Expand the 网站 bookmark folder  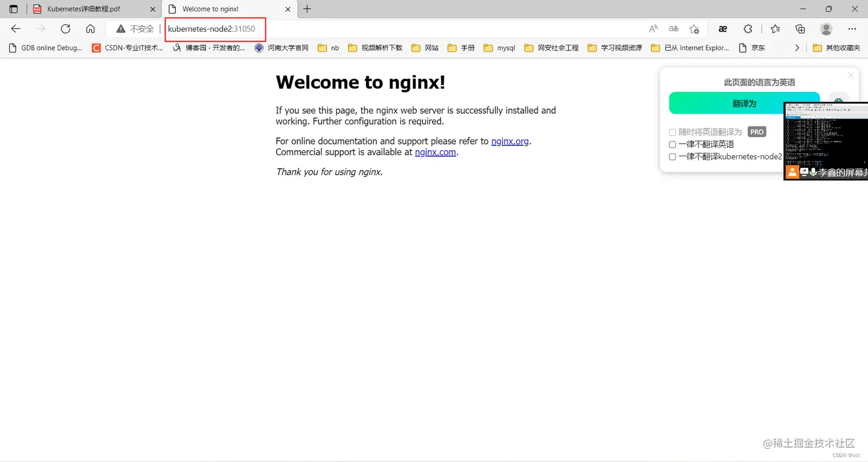point(425,48)
